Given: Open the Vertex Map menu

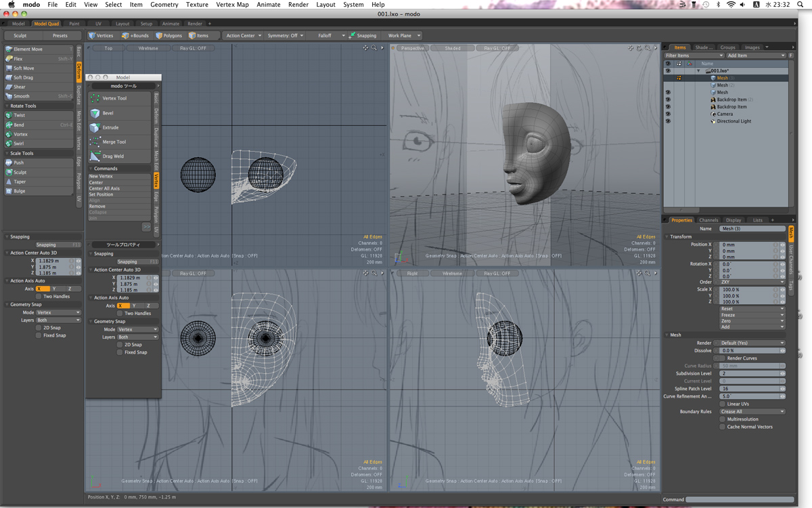Looking at the screenshot, I should click(231, 5).
